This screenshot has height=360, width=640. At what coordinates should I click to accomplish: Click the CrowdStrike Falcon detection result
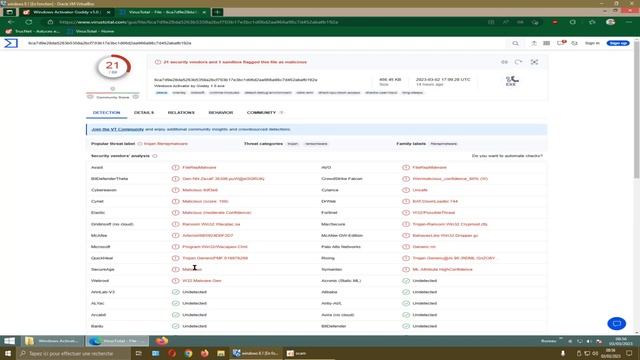point(450,179)
